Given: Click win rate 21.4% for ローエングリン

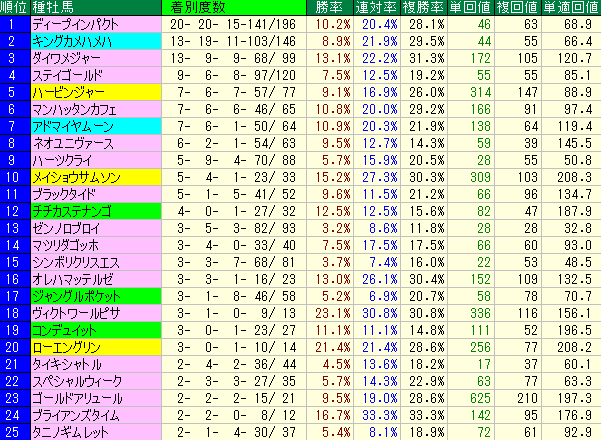Looking at the screenshot, I should click(330, 347).
